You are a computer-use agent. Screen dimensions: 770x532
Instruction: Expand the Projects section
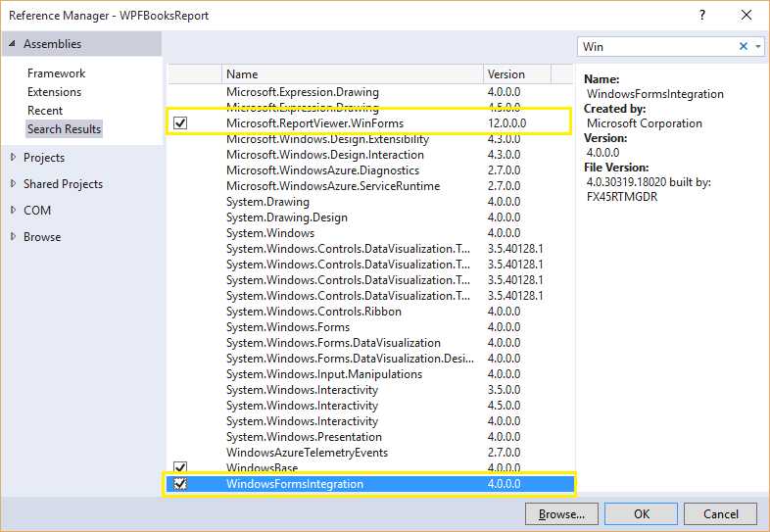click(13, 157)
